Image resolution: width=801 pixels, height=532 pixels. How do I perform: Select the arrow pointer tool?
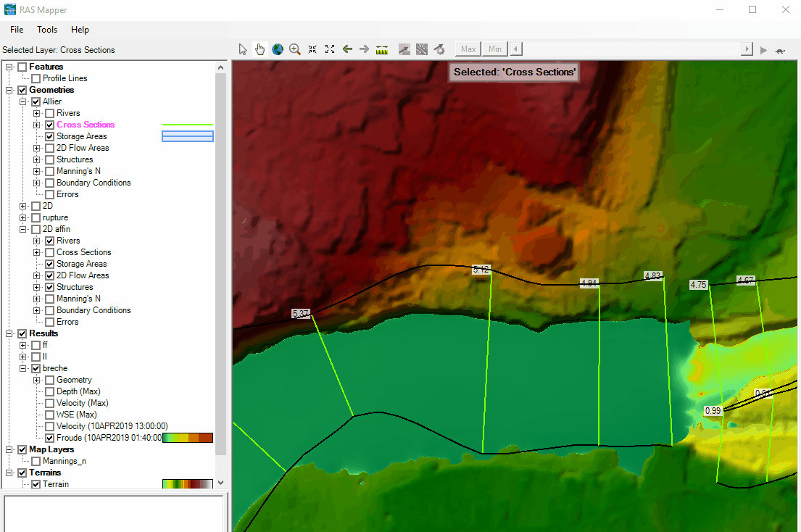point(243,49)
